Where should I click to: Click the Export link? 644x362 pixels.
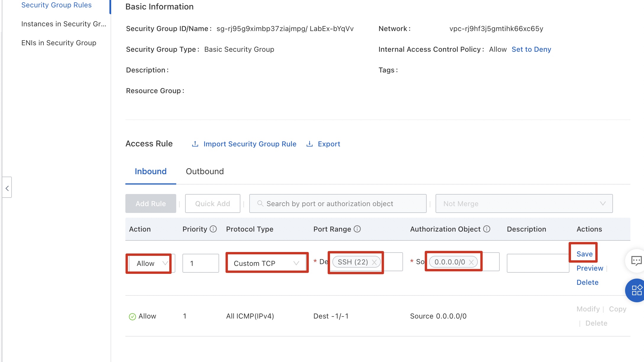pos(329,144)
